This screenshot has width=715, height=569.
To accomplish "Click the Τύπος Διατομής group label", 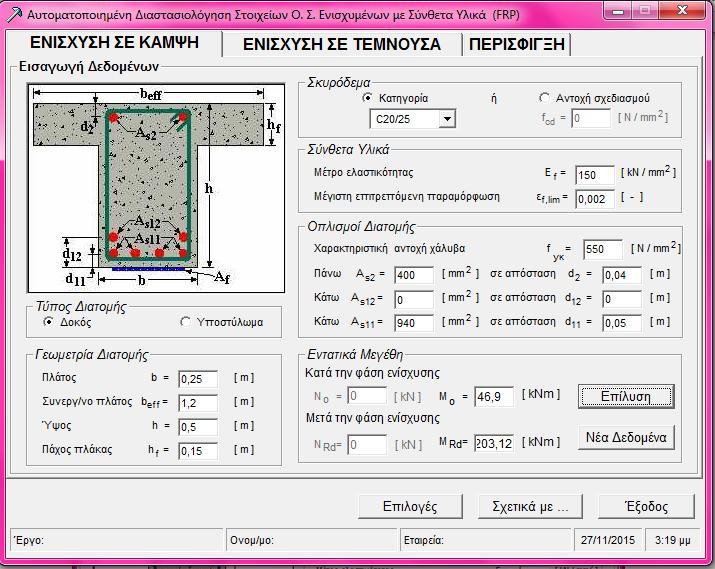I will click(81, 306).
